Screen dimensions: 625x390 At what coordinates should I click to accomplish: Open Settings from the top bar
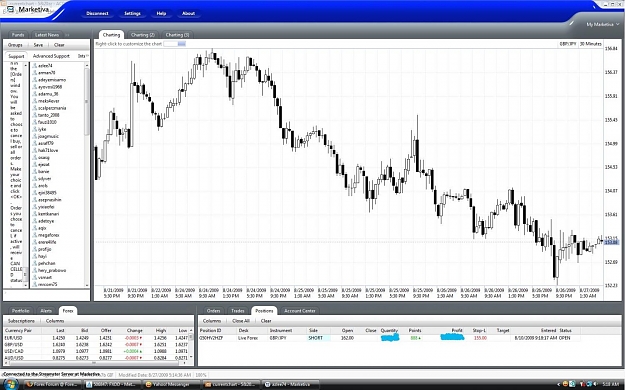(132, 13)
